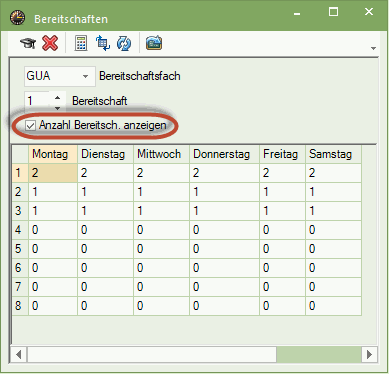Click the Bereitschaft number input field
389x374 pixels.
tap(38, 101)
